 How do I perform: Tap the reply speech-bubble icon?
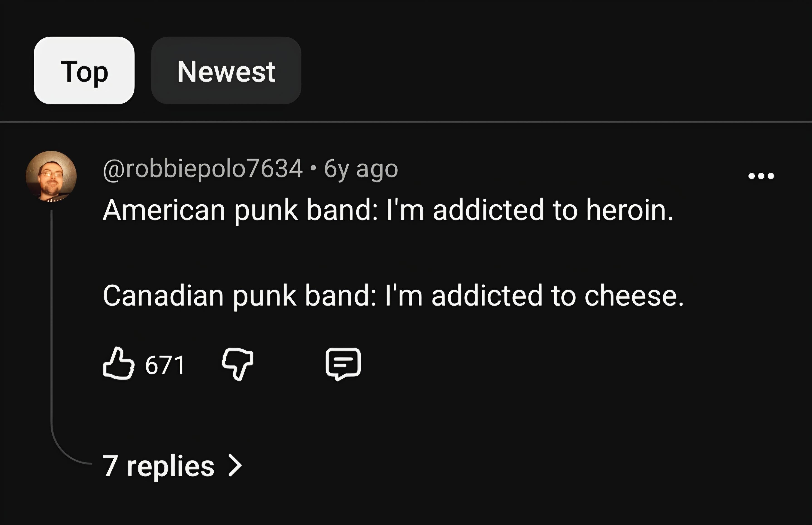coord(343,364)
